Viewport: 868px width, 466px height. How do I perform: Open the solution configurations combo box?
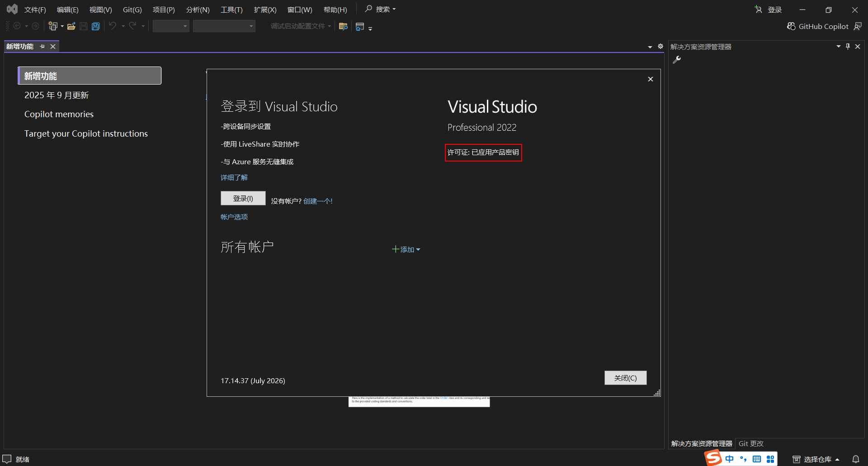[171, 26]
